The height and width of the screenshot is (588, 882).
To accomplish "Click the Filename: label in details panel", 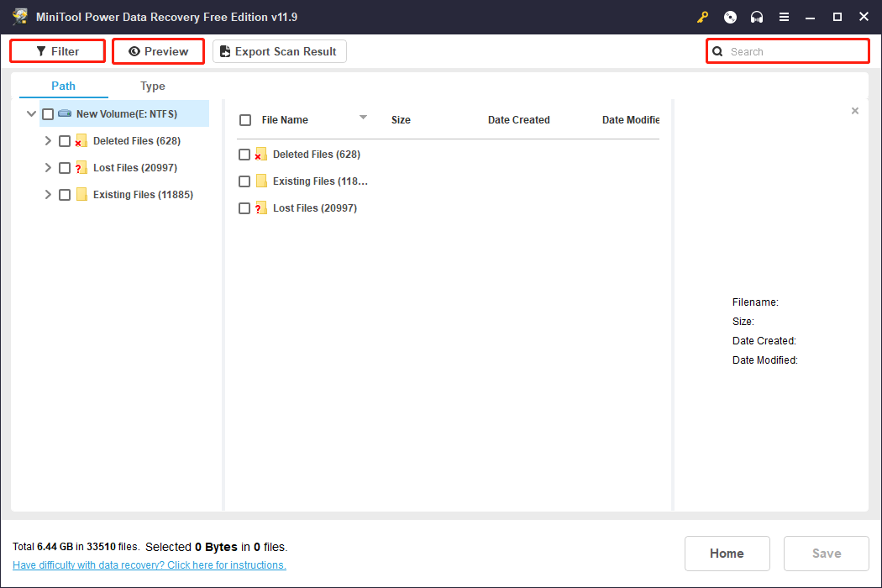I will (x=755, y=302).
